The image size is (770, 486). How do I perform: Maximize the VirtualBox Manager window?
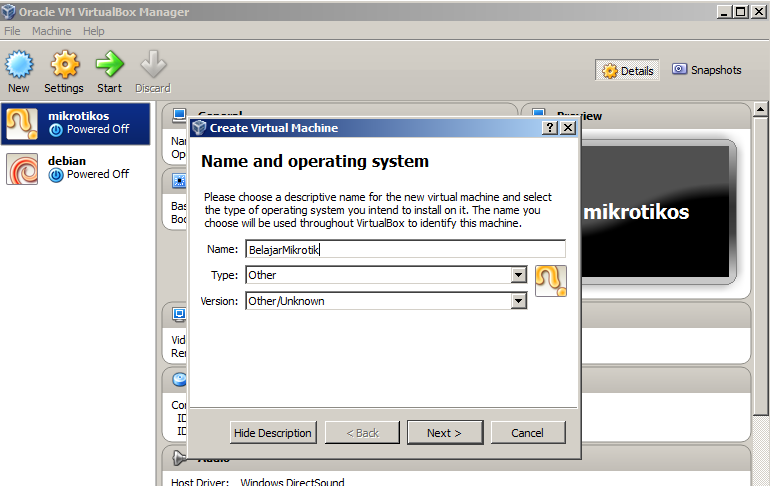741,11
